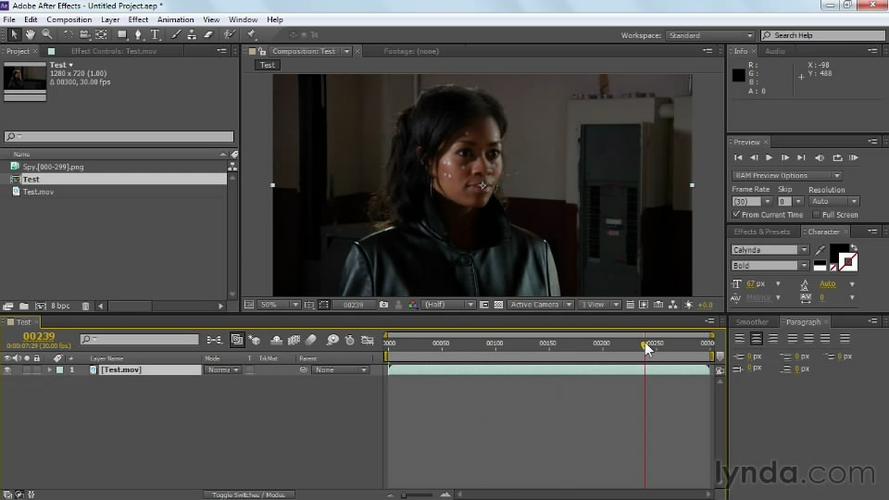Open the Bold font style dropdown
Image resolution: width=889 pixels, height=500 pixels.
(770, 265)
